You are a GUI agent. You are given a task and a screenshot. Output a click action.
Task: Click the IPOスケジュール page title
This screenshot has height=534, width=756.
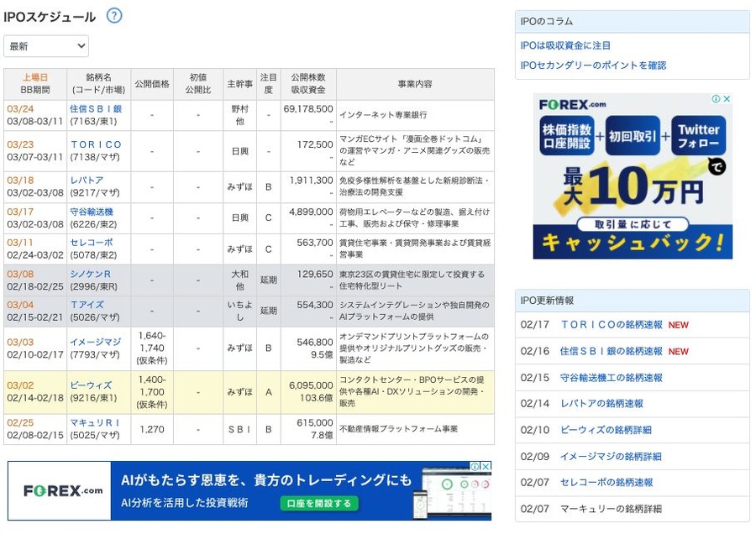pos(50,17)
